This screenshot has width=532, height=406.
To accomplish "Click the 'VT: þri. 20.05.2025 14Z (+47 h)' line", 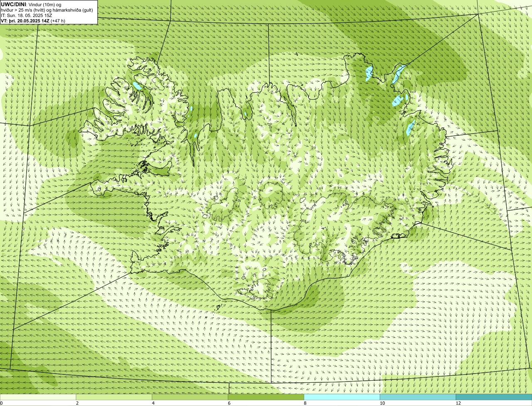I will pyautogui.click(x=33, y=21).
